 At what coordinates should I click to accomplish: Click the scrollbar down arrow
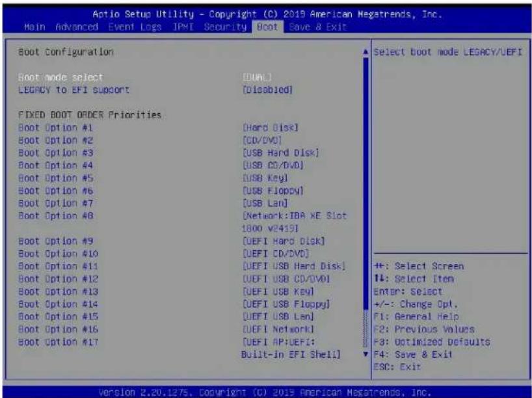pyautogui.click(x=366, y=354)
